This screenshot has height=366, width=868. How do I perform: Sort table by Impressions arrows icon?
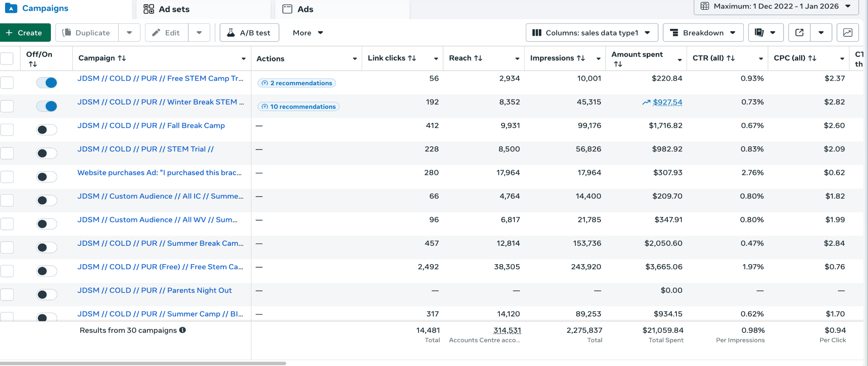pos(581,58)
